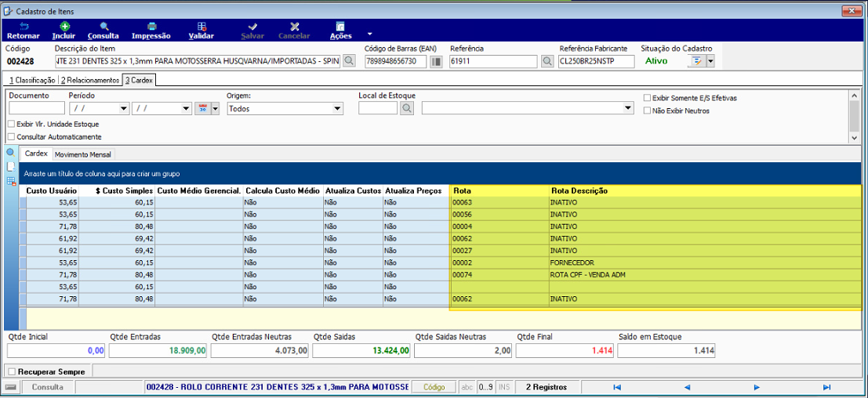Expand the calendar button dropdown arrow
The height and width of the screenshot is (398, 868).
tap(215, 109)
